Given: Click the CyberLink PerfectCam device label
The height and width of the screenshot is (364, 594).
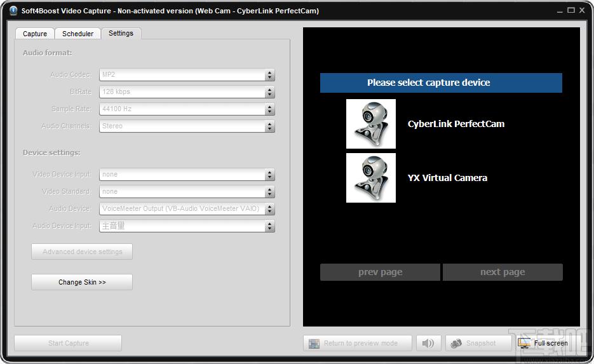Looking at the screenshot, I should click(456, 124).
